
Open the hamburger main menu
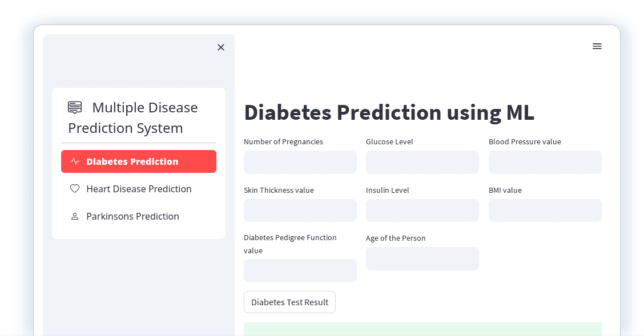click(597, 46)
